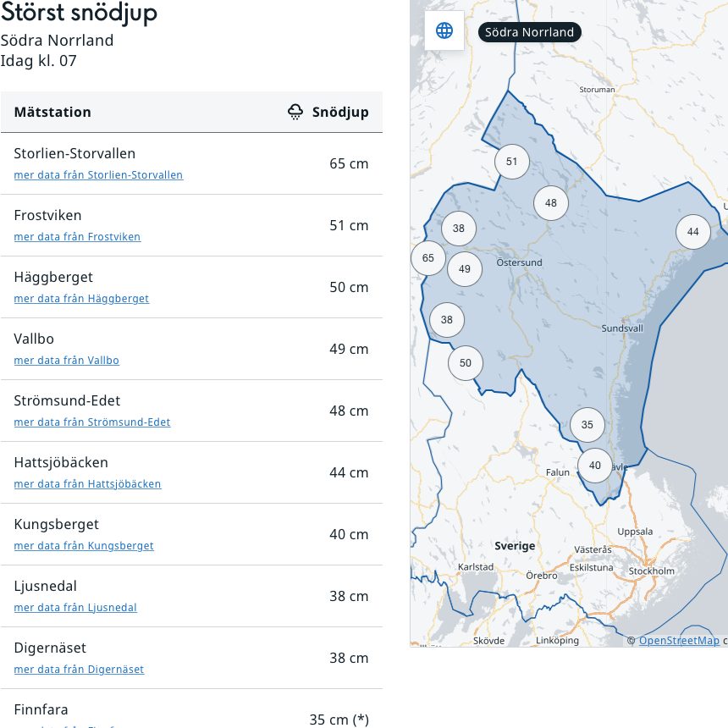This screenshot has height=728, width=728.
Task: Click the globe map view button
Action: click(x=444, y=31)
